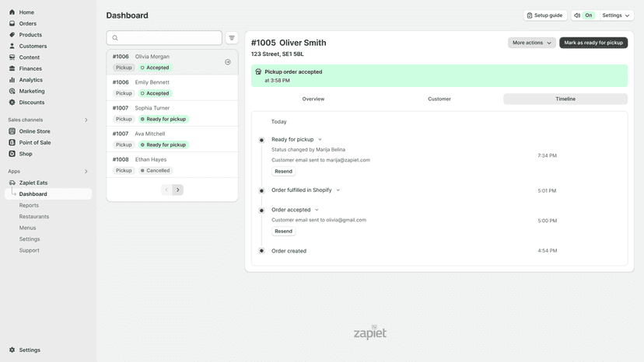644x362 pixels.
Task: Click the Ready for pickup badge on Sophia Turner
Action: pos(163,119)
